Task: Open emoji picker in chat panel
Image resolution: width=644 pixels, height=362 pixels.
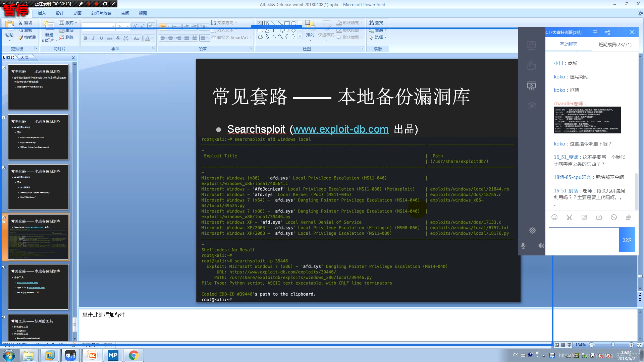Action: pos(554,217)
